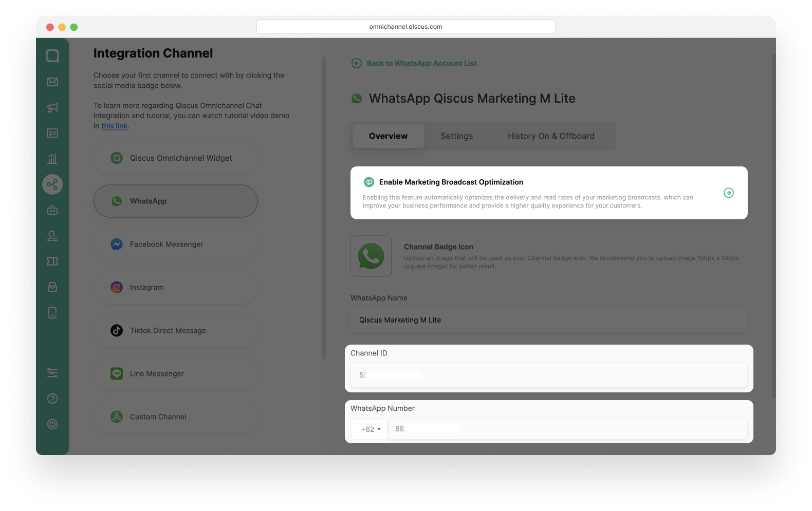Open the ticket icon in the sidebar
812x511 pixels.
[52, 261]
